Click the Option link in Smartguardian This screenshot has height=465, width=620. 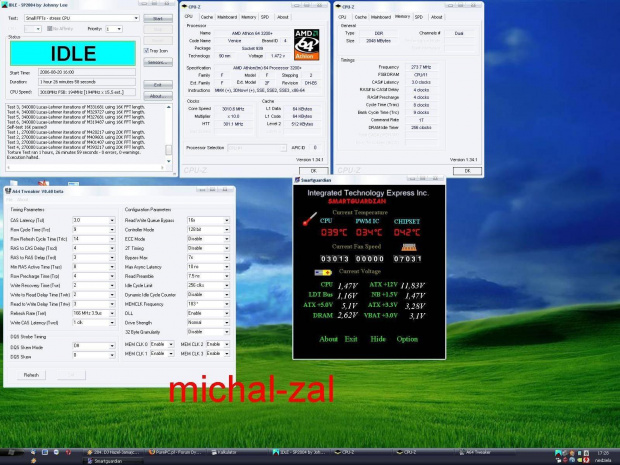tap(407, 339)
